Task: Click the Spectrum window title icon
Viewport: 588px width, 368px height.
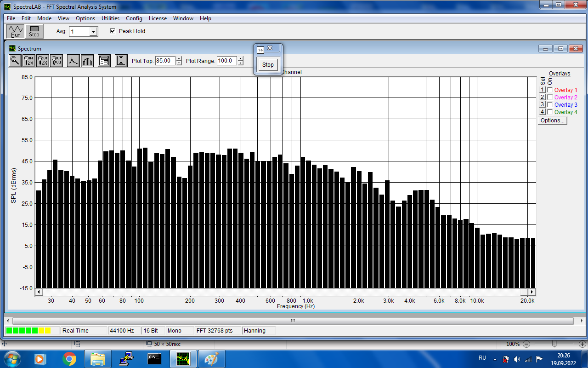Action: pyautogui.click(x=13, y=48)
